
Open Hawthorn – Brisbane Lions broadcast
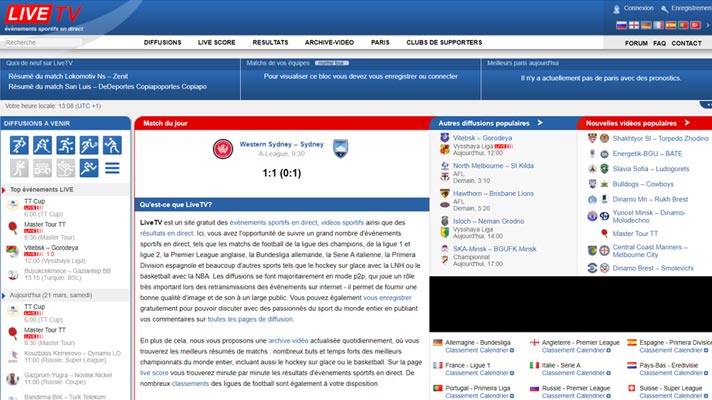tap(493, 193)
